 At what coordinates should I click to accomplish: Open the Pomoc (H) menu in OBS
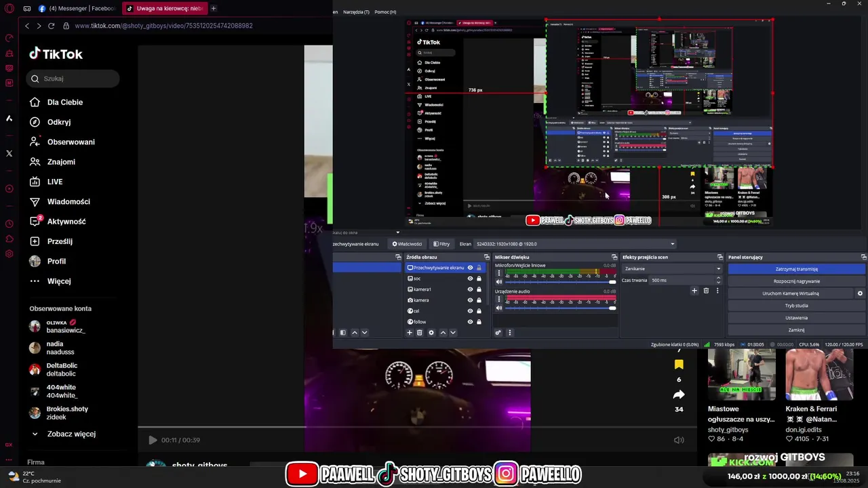pos(385,12)
